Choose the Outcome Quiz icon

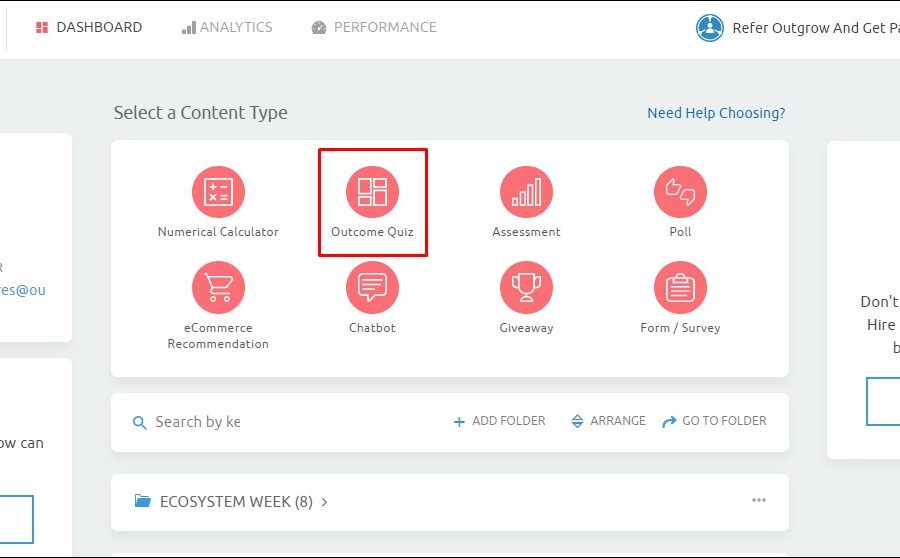coord(372,191)
